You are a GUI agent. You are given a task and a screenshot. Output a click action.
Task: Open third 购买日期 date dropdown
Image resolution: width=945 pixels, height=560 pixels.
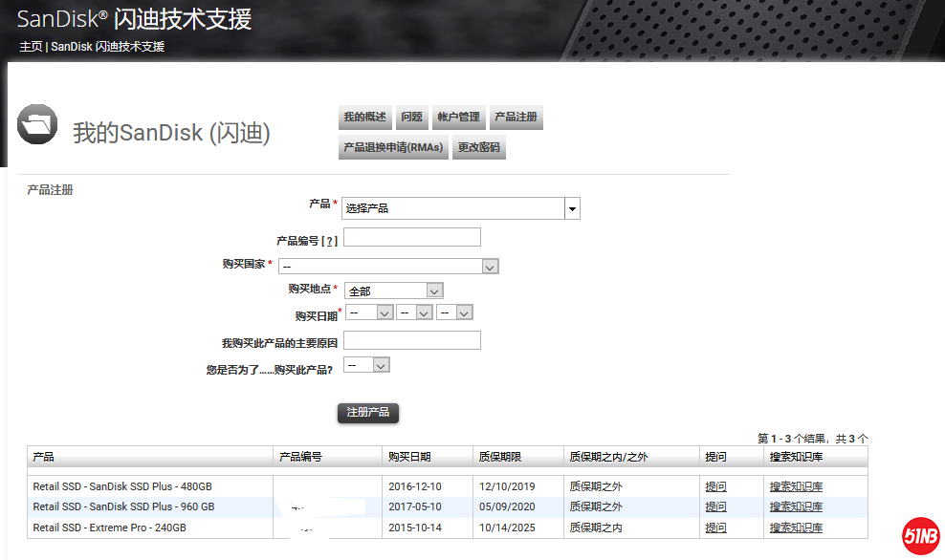[x=454, y=312]
